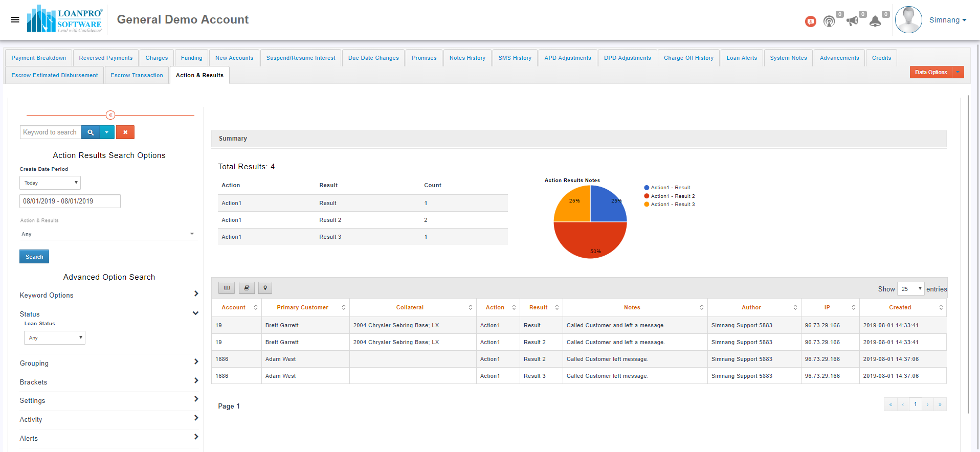The height and width of the screenshot is (452, 980).
Task: Expand the Activity section
Action: point(109,419)
